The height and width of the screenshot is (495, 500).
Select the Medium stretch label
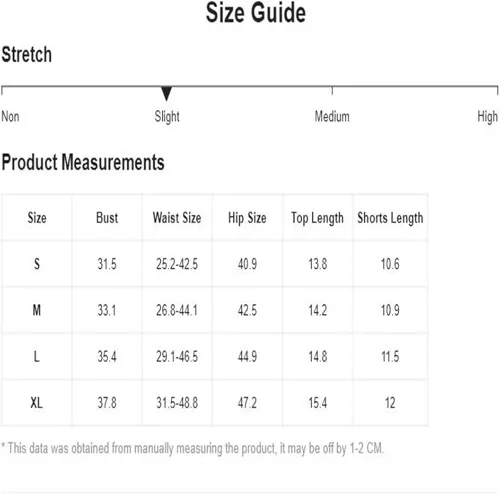click(332, 116)
